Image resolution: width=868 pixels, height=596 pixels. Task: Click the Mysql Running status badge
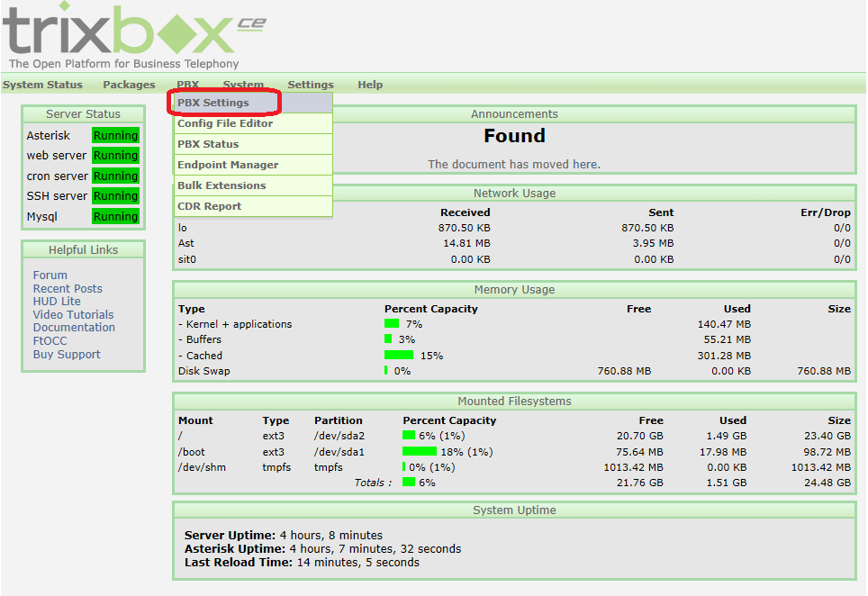115,217
